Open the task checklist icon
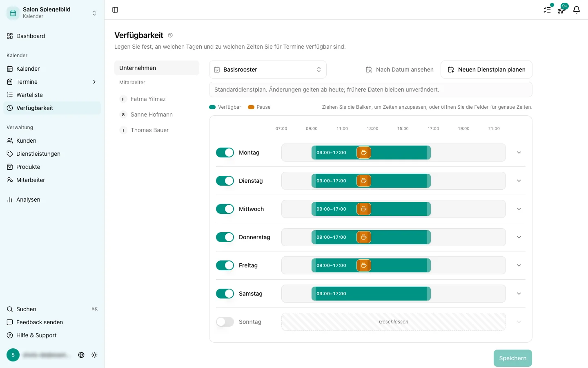 (x=547, y=10)
